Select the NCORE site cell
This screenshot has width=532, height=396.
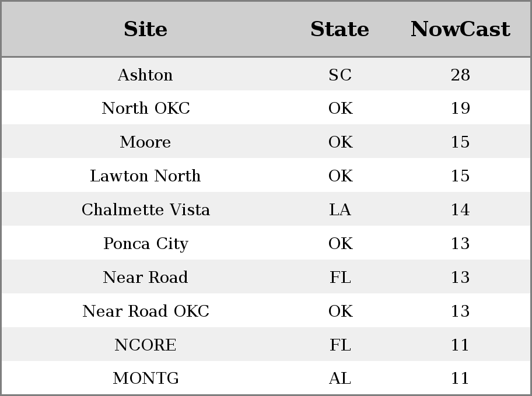[x=145, y=345]
